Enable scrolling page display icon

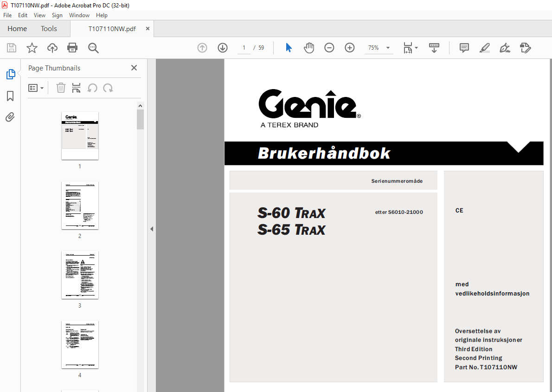434,48
